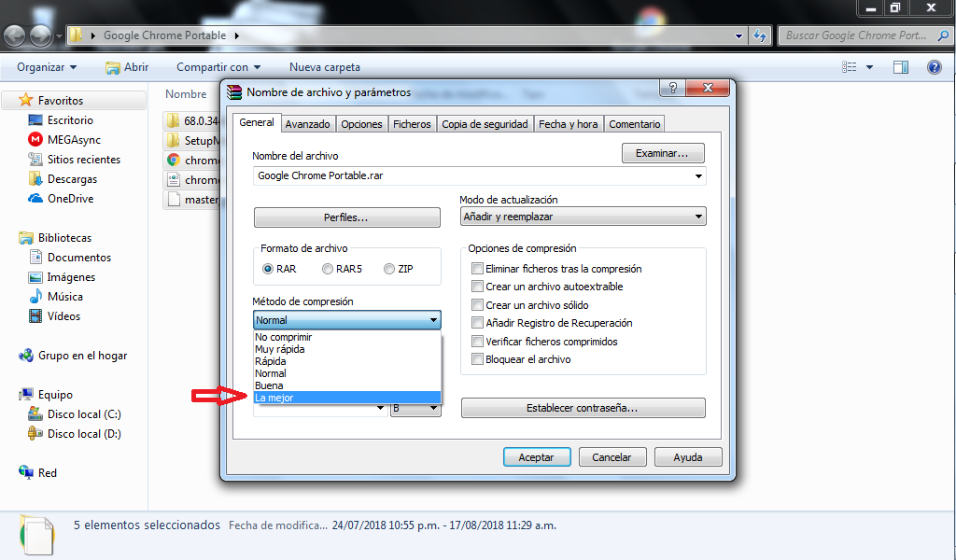
Task: Enable Bloquear el archivo
Action: 477,359
